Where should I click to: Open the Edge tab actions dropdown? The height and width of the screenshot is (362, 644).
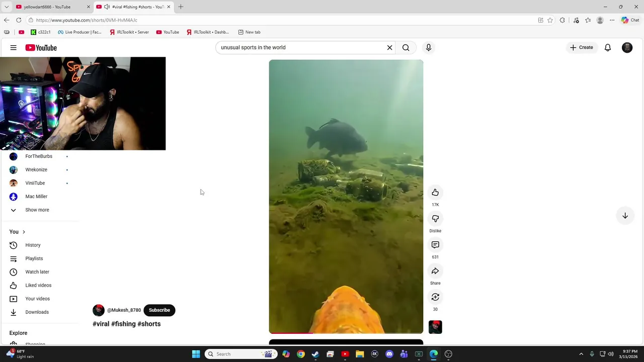(x=7, y=7)
